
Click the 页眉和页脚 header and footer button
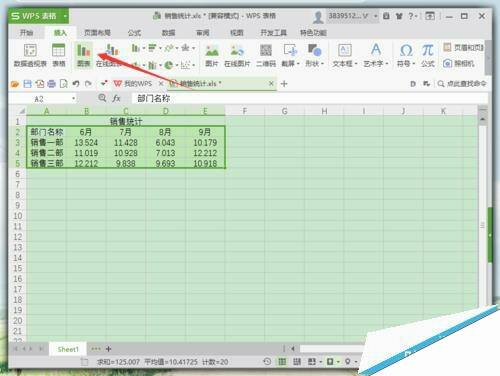tap(463, 47)
